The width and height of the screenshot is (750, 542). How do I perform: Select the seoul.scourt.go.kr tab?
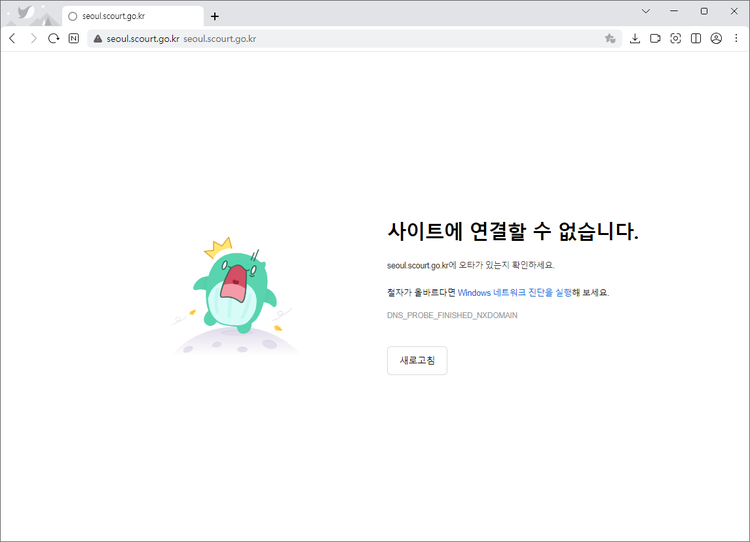click(132, 16)
